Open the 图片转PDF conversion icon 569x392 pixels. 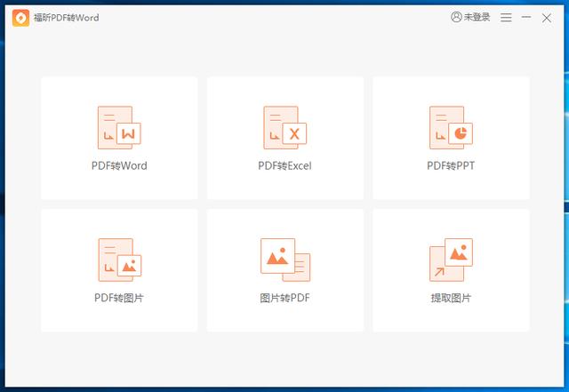tap(285, 260)
